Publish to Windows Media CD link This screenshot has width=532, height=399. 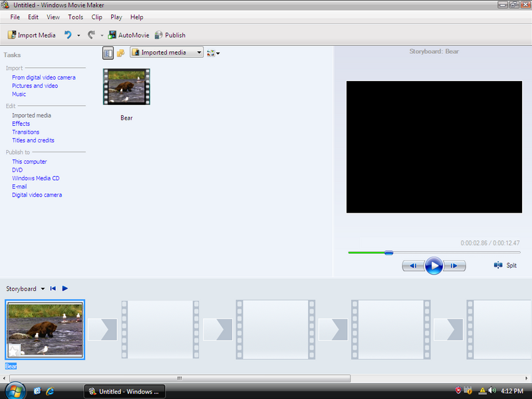tap(36, 178)
